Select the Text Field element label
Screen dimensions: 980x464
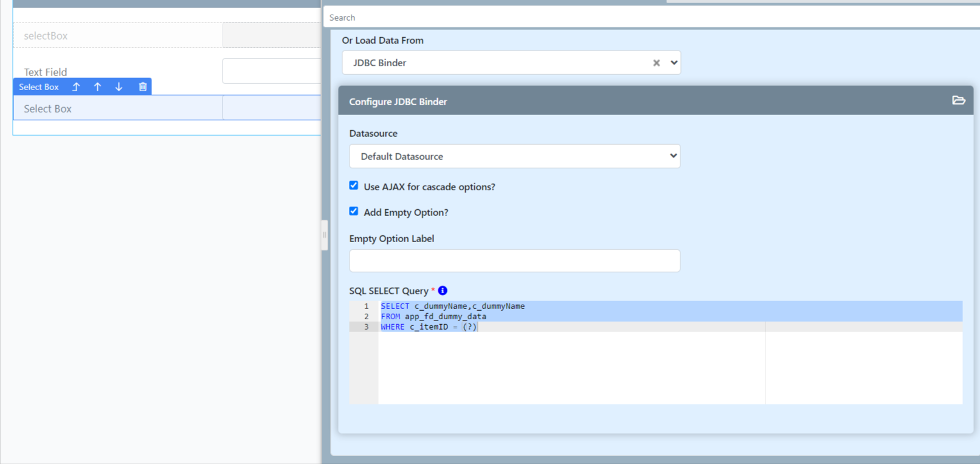pyautogui.click(x=46, y=72)
